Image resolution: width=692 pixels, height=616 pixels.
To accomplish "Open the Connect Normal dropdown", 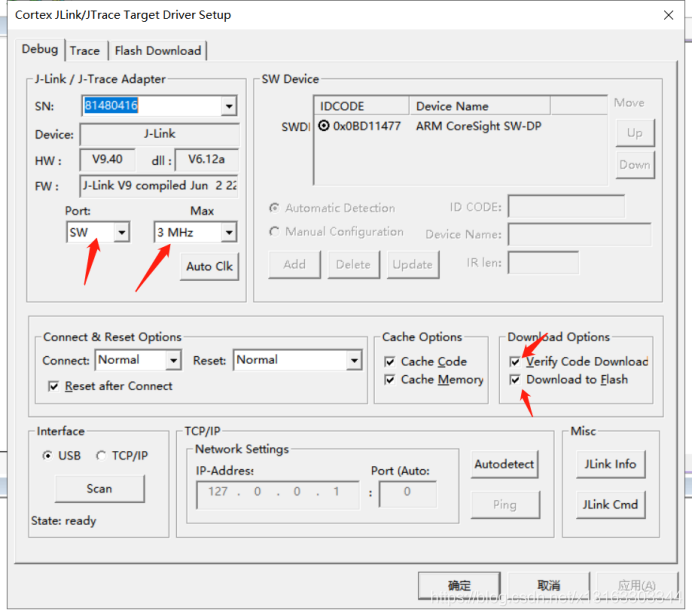I will tap(173, 361).
